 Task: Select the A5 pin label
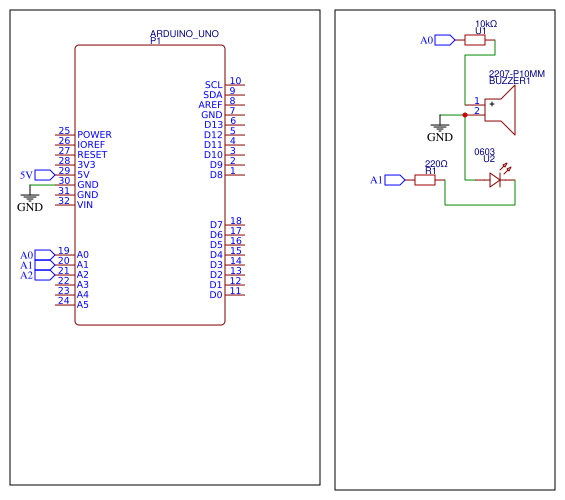click(x=83, y=305)
